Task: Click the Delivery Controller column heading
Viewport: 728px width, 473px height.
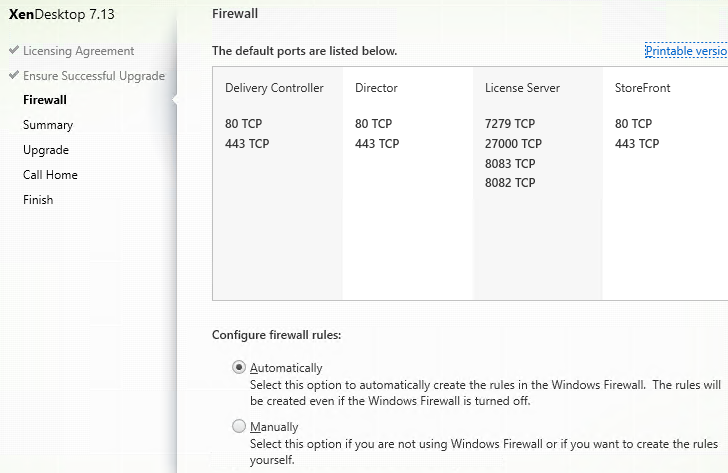Action: click(274, 88)
